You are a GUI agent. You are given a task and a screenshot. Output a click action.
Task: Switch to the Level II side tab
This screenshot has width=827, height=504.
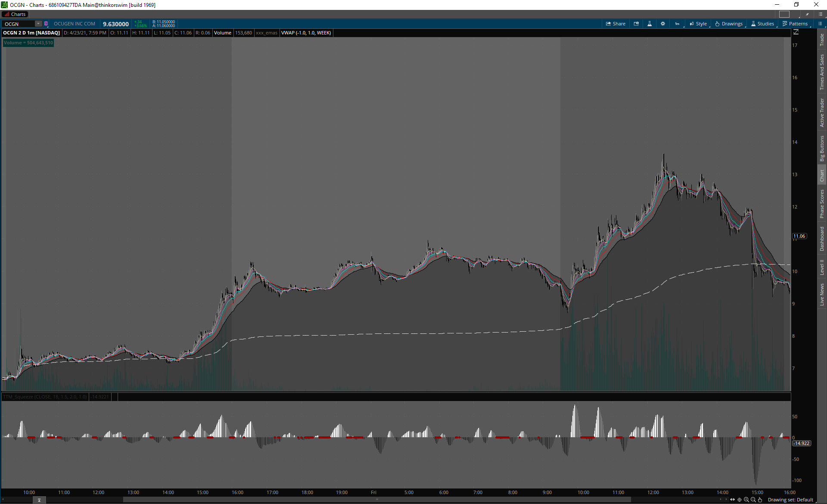coord(822,267)
